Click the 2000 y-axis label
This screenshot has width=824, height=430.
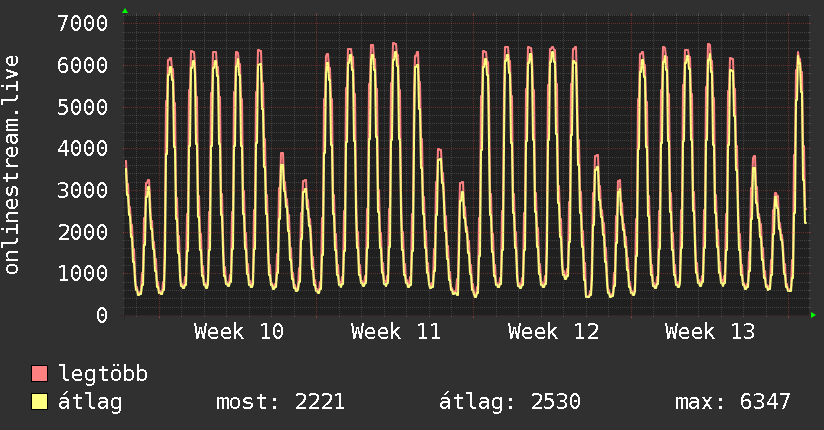(x=83, y=232)
